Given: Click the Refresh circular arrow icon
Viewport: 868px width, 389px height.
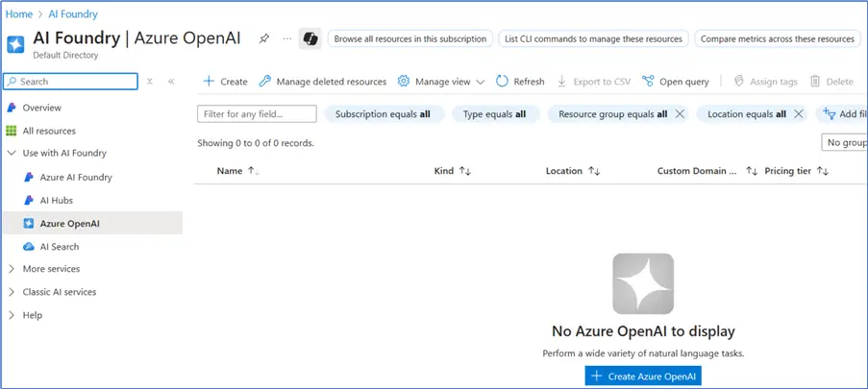Looking at the screenshot, I should pos(502,82).
